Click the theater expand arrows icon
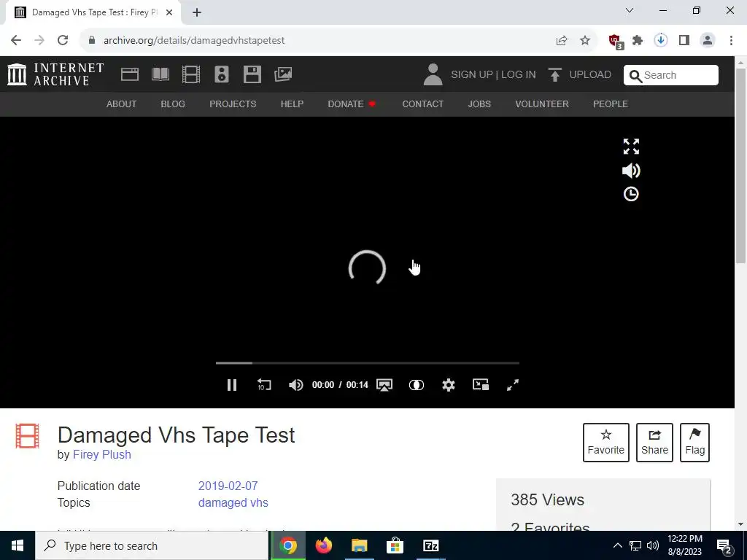This screenshot has height=560, width=747. (631, 147)
